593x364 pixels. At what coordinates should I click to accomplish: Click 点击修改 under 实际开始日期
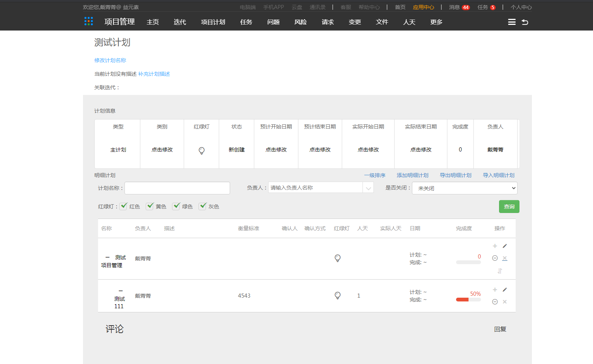pyautogui.click(x=368, y=150)
